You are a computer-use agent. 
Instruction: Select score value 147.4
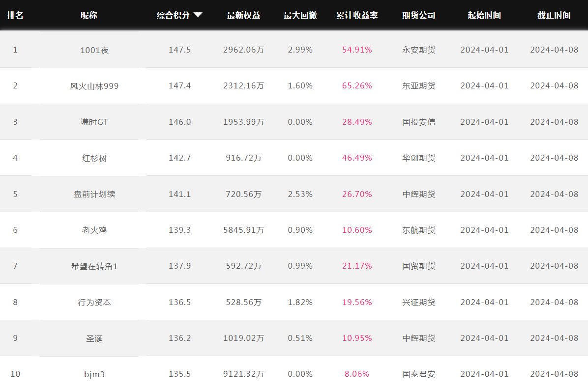click(179, 86)
